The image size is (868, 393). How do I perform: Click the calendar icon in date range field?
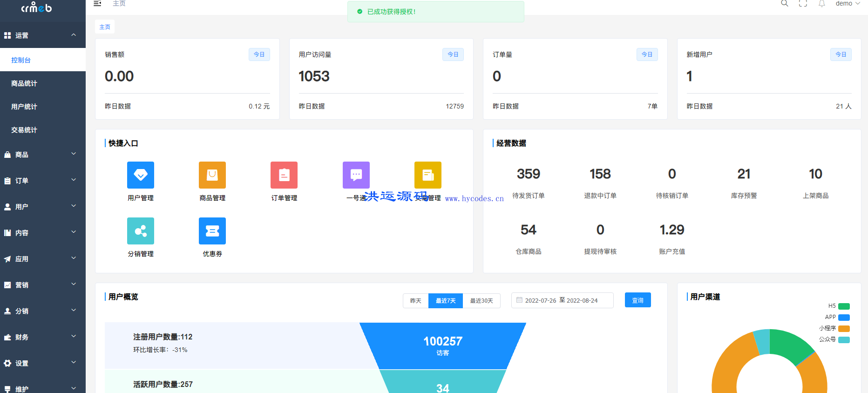tap(519, 300)
